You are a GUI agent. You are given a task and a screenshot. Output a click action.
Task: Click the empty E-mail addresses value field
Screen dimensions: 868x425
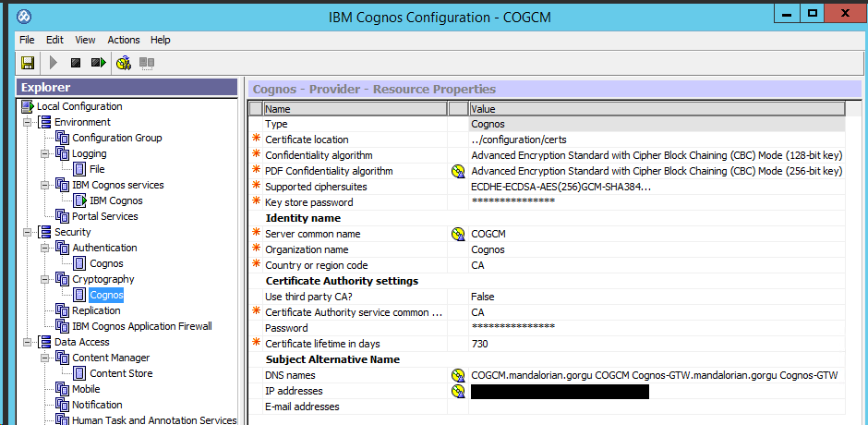tap(657, 407)
